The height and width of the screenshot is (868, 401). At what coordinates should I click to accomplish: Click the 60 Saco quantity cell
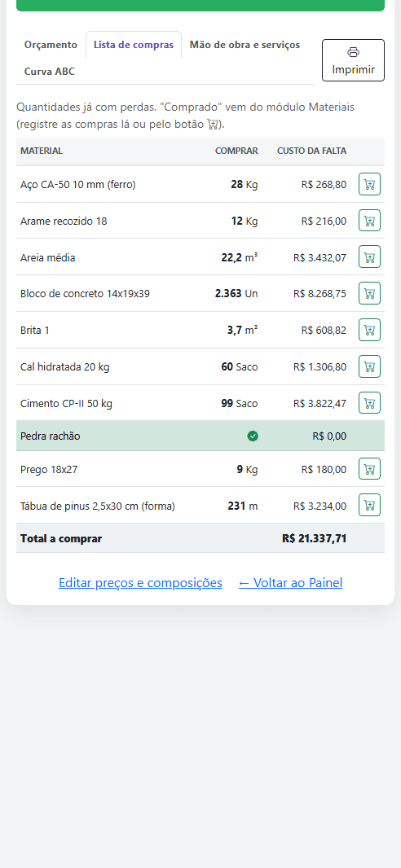[240, 367]
